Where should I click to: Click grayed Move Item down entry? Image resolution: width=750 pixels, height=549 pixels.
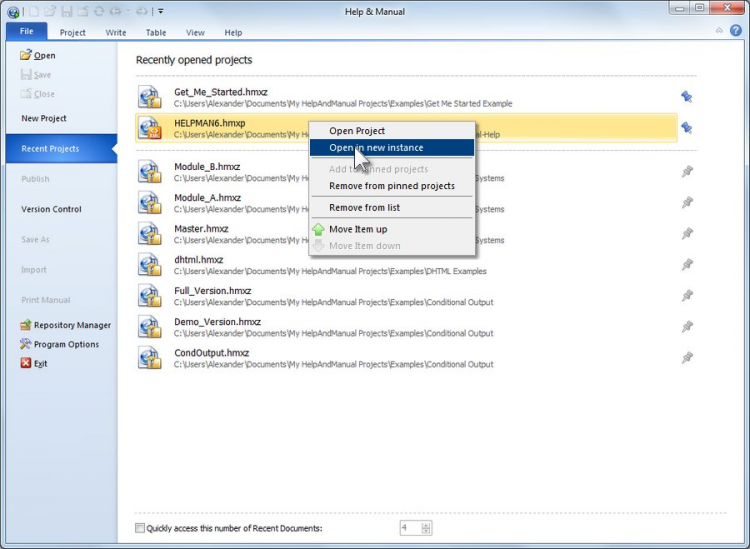[x=392, y=245]
